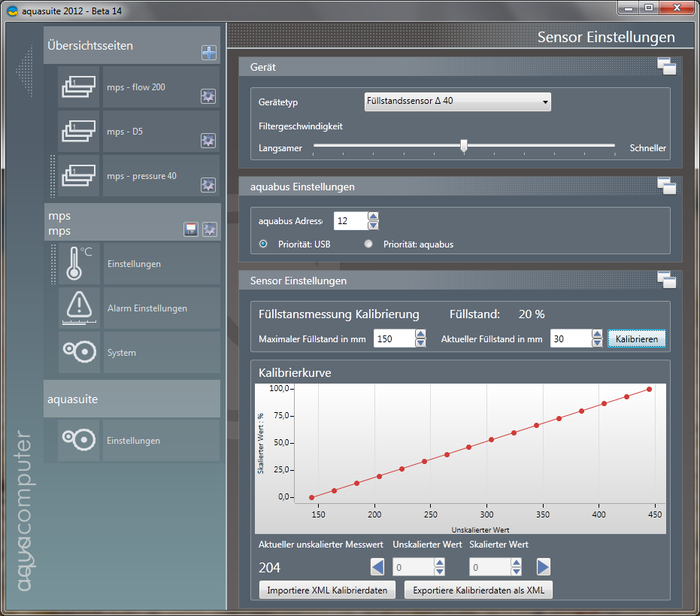700x616 pixels.
Task: Open Einstellungen under aquasuite section
Action: 161,440
